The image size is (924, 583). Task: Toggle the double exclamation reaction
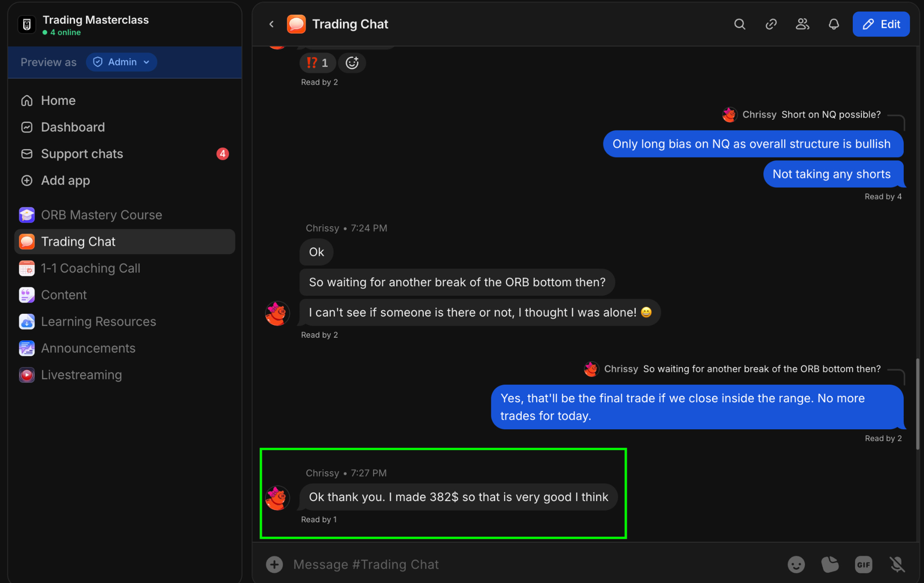point(317,63)
